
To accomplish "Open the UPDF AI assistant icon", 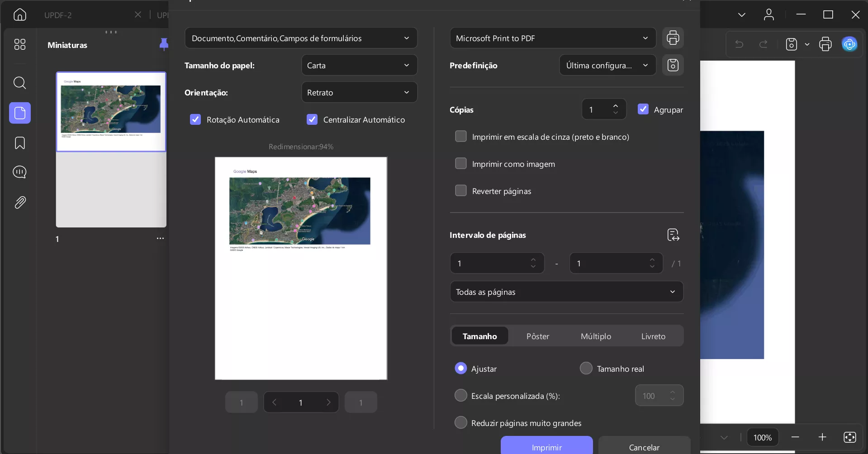I will 850,44.
